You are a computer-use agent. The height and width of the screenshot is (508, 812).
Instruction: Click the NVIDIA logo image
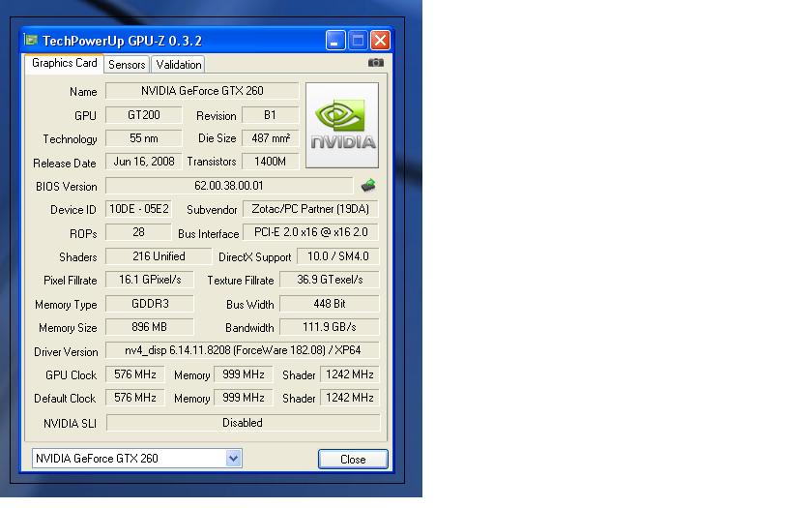click(x=342, y=125)
